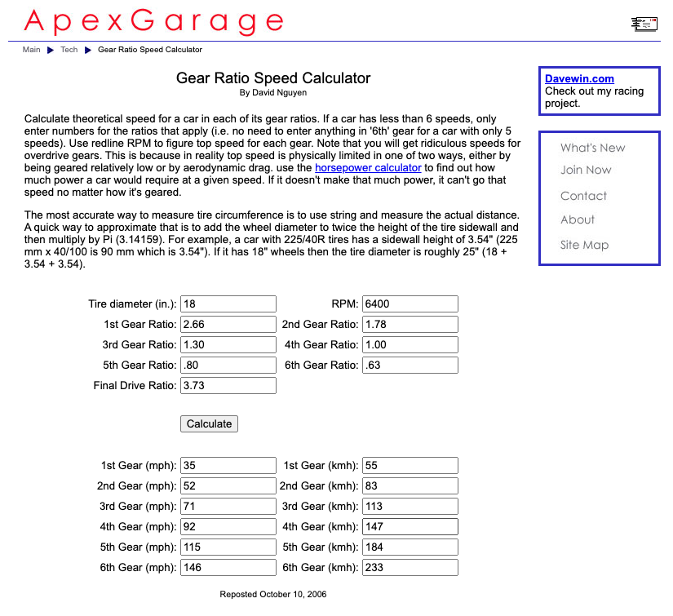
Task: Select the Final Drive Ratio field
Action: tap(228, 385)
